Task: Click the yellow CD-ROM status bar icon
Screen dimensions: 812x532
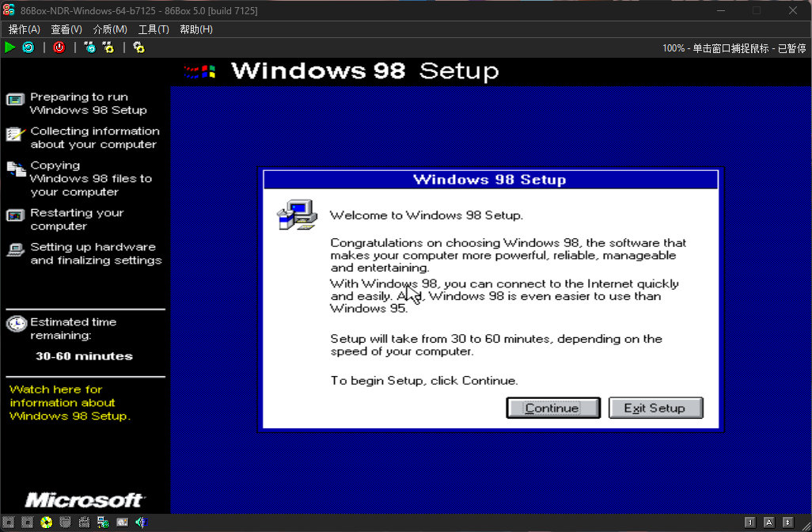Action: 47,522
